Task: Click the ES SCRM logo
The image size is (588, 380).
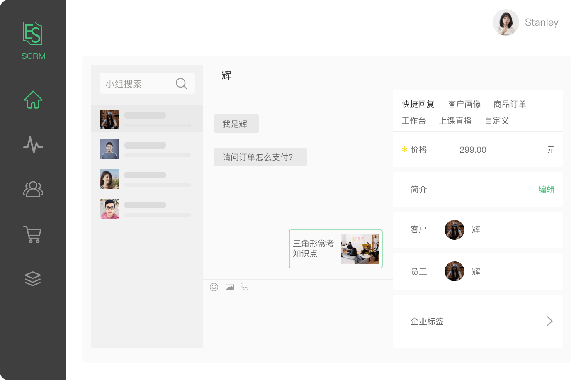Action: pyautogui.click(x=33, y=41)
